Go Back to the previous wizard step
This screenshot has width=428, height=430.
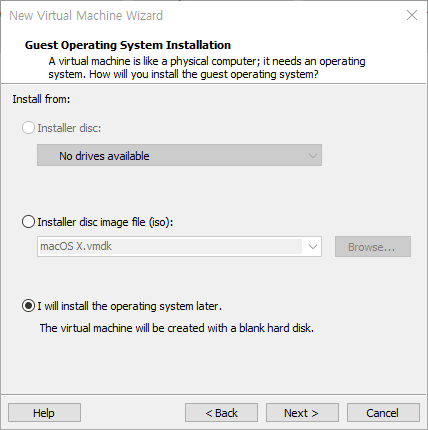221,413
